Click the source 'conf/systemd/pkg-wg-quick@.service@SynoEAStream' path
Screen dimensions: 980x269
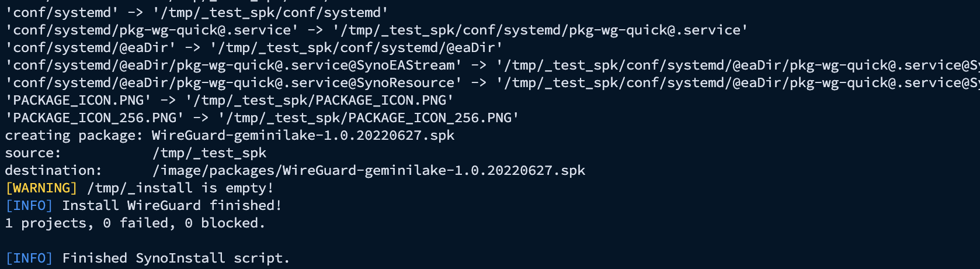tap(233, 65)
